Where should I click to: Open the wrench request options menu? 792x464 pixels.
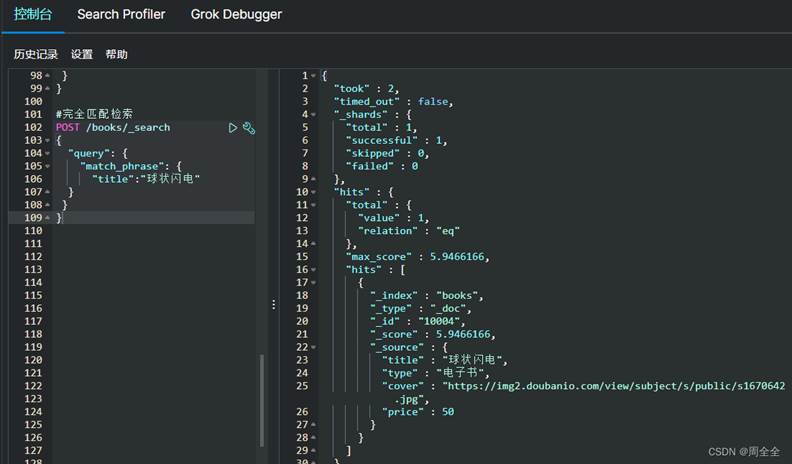[x=249, y=128]
